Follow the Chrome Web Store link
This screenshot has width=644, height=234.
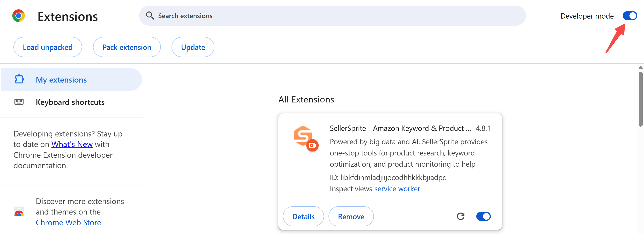point(68,223)
